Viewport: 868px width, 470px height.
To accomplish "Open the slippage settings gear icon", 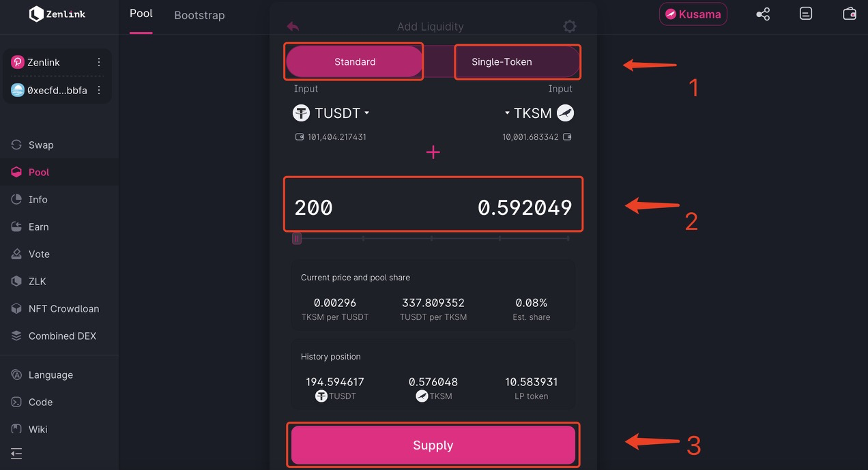I will click(569, 27).
